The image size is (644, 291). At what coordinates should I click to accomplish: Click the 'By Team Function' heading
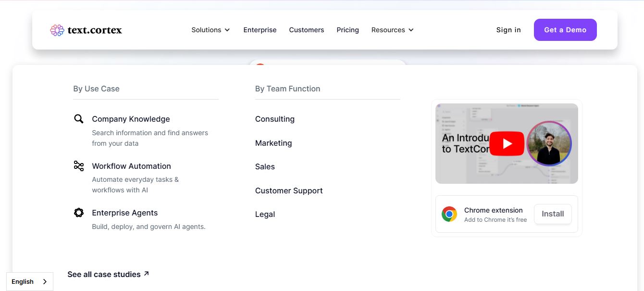tap(287, 89)
